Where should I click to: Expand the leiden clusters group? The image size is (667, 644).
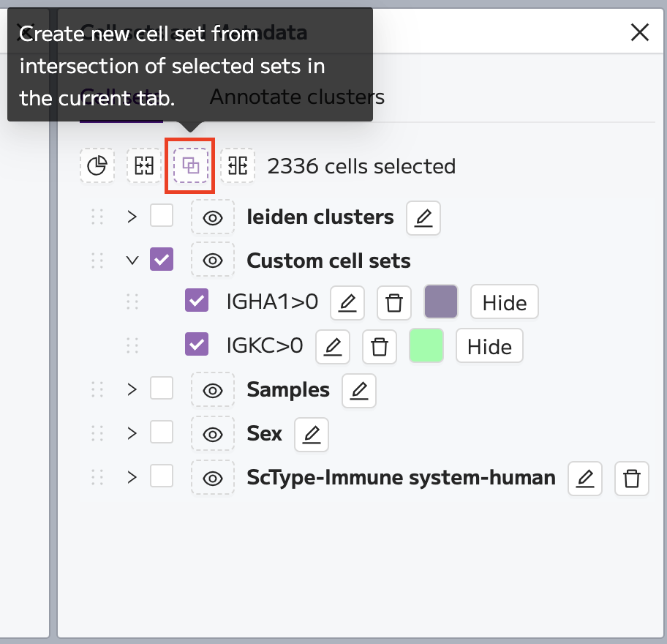click(x=132, y=217)
